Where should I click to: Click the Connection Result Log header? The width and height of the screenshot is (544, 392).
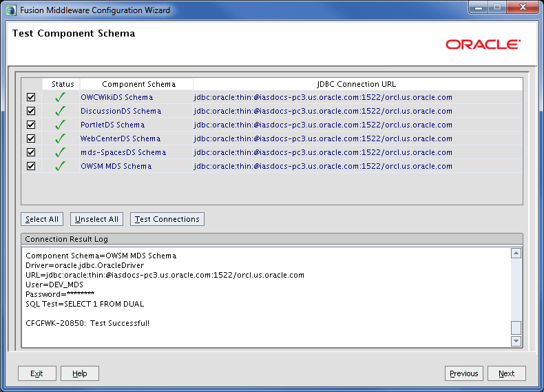coord(271,239)
